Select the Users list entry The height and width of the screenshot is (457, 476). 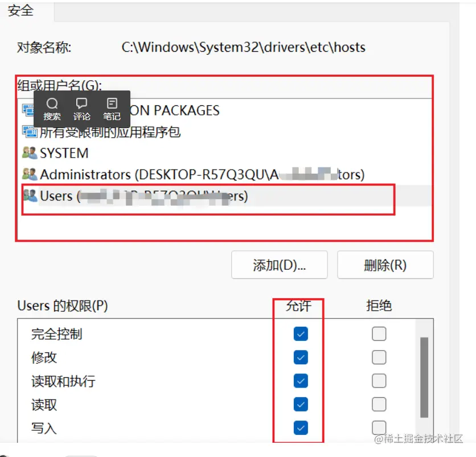click(x=225, y=196)
